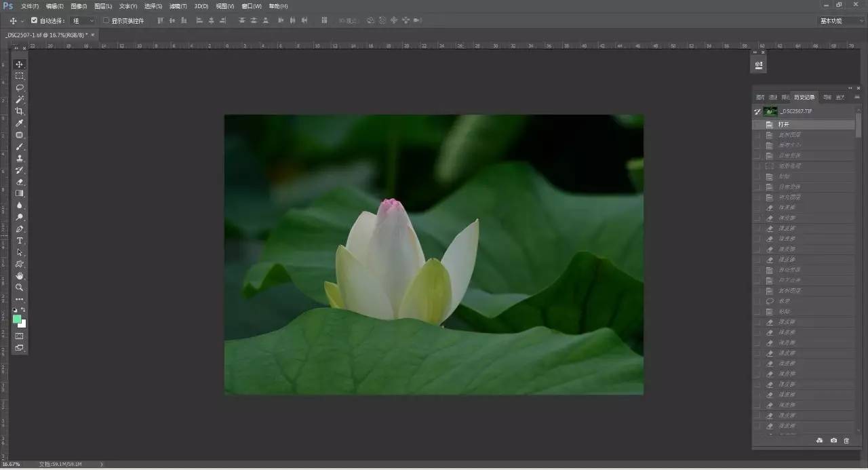Open the 滤镜(T) menu
The image size is (868, 470).
pos(178,6)
